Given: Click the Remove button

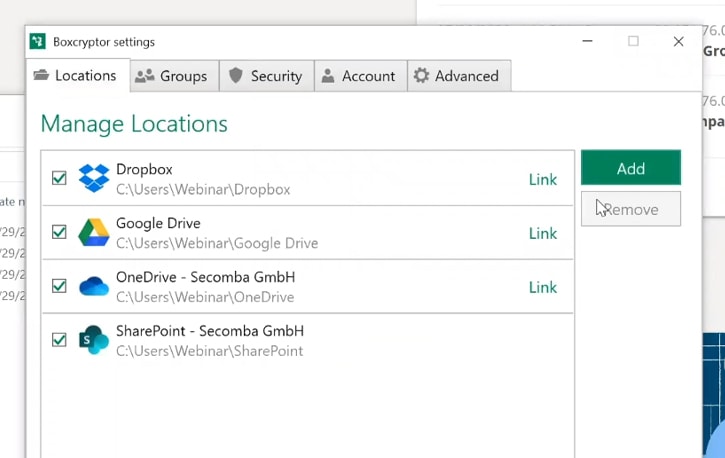Looking at the screenshot, I should tap(631, 209).
